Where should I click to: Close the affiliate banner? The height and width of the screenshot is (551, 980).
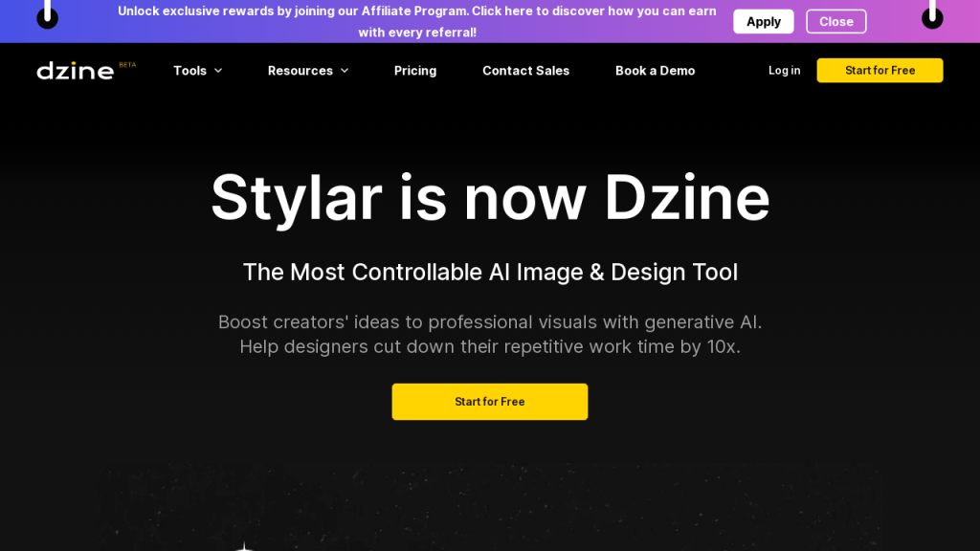[836, 22]
